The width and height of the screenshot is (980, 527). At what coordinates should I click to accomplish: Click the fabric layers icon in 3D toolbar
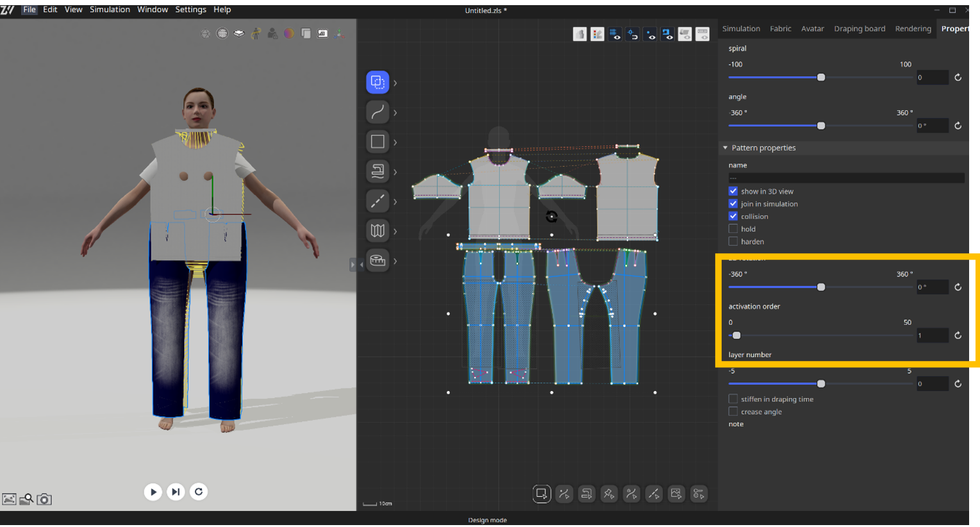pyautogui.click(x=239, y=33)
